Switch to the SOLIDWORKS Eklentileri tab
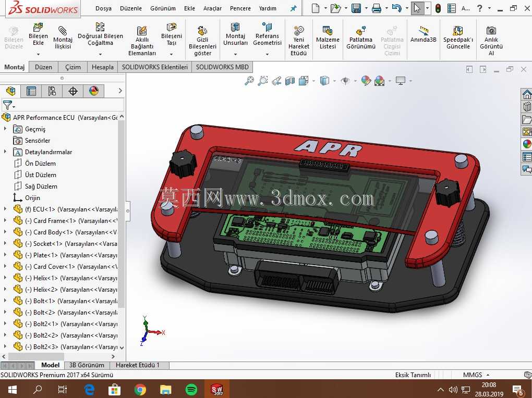Screen dimensions: 532x398 (x=155, y=67)
